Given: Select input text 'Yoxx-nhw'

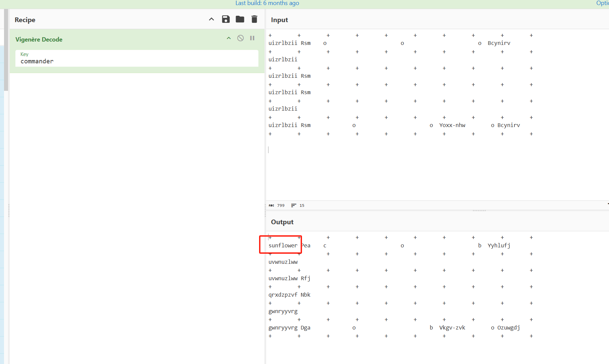Looking at the screenshot, I should 452,125.
